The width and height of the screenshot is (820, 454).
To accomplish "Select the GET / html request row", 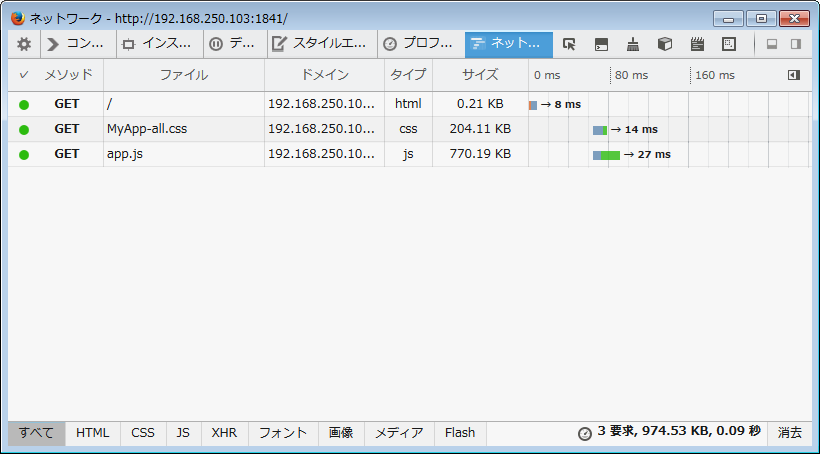I will tap(409, 104).
